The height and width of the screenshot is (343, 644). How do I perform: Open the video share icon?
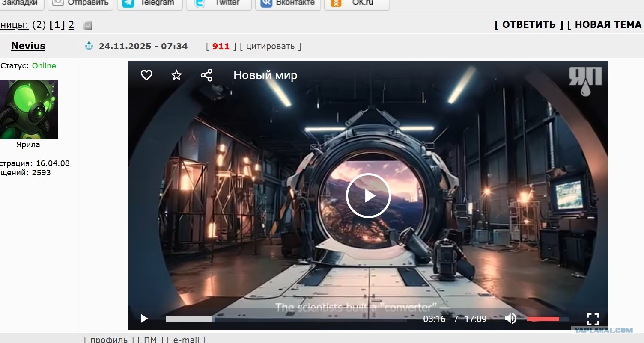[206, 76]
